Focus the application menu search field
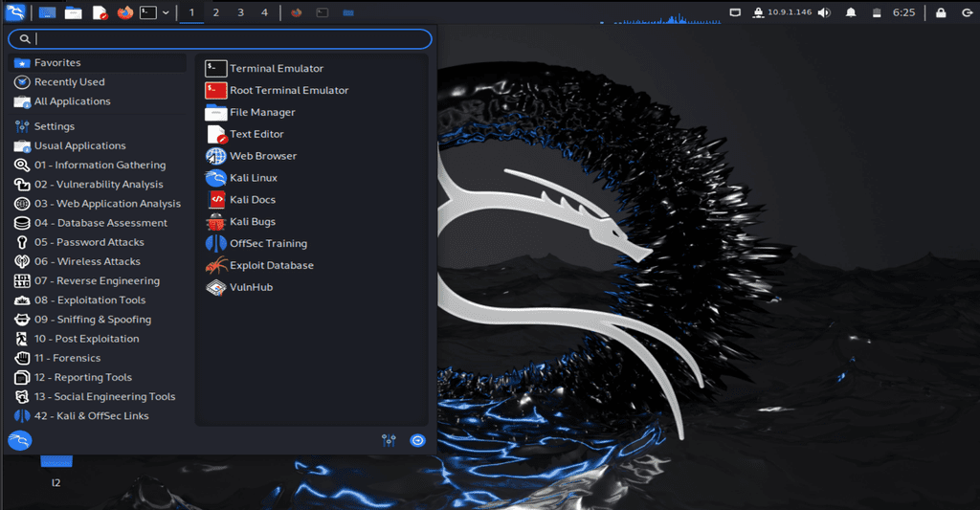 220,38
